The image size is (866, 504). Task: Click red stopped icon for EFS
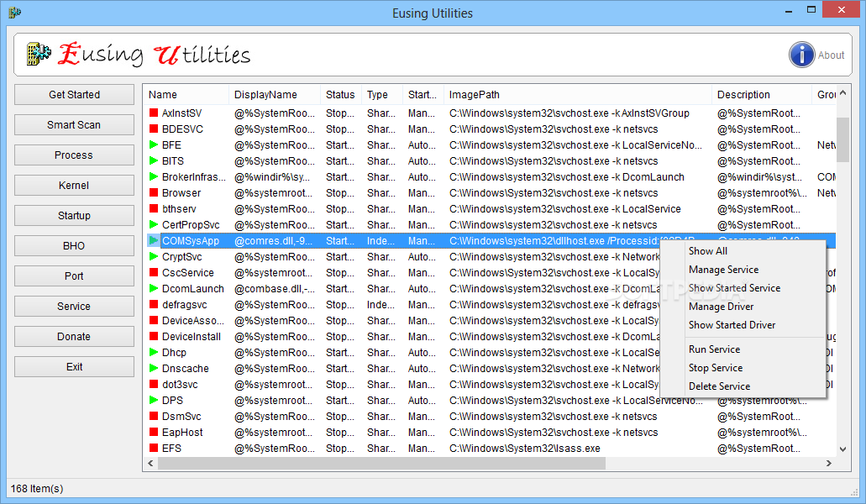[154, 449]
